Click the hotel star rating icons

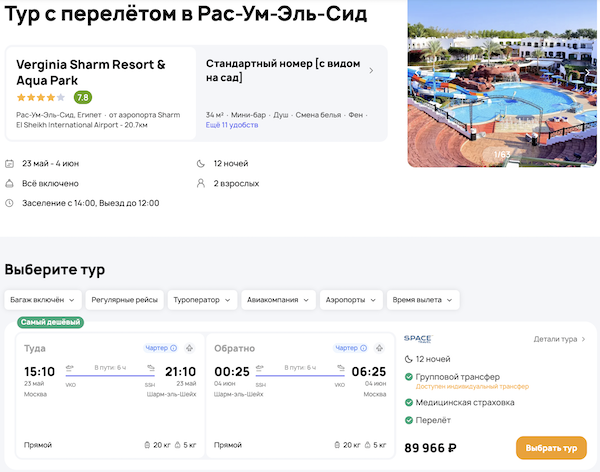coord(40,97)
